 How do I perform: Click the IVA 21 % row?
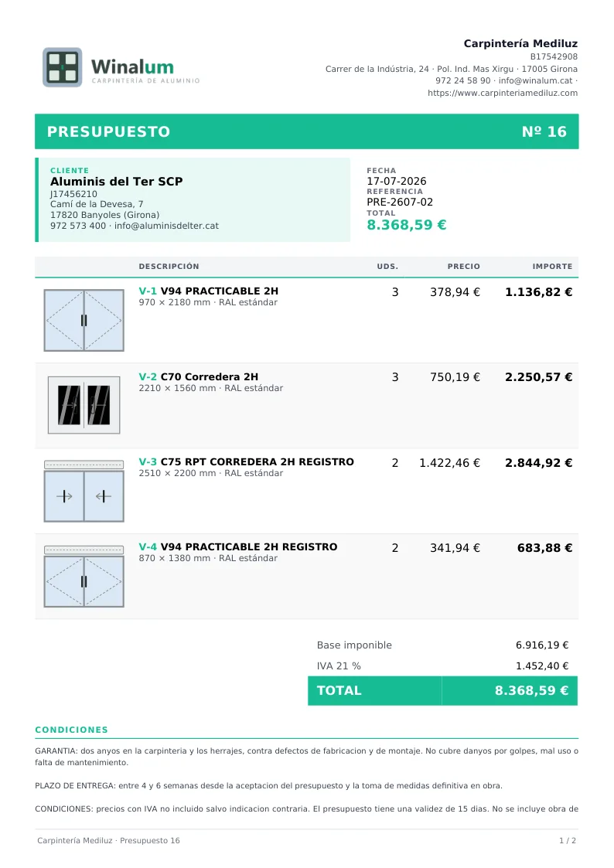click(x=442, y=666)
